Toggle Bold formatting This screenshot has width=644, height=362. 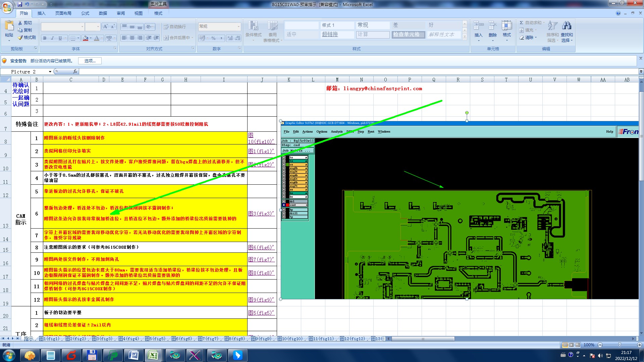point(45,38)
